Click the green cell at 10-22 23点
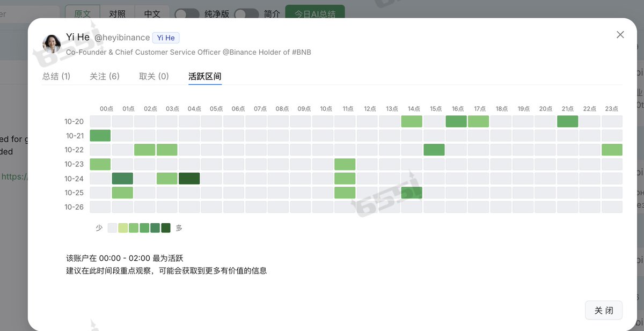 point(612,150)
